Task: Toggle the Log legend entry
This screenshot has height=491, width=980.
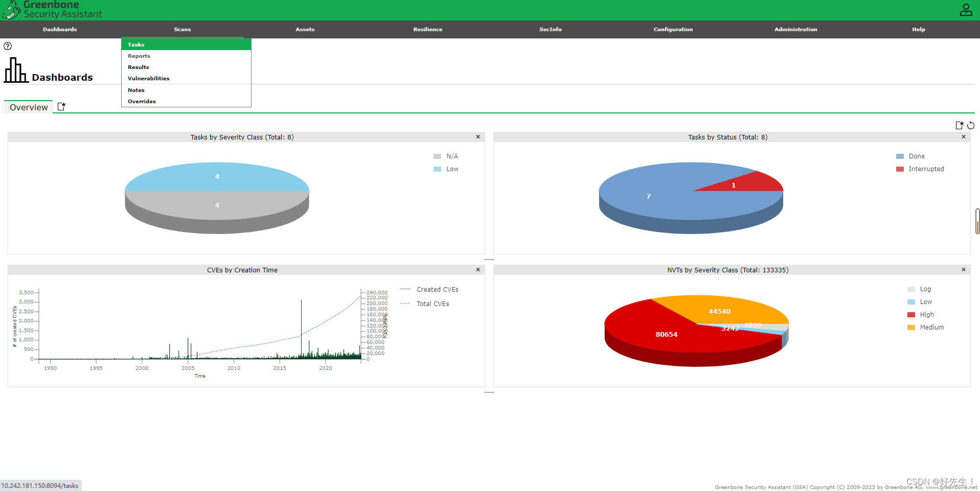Action: pyautogui.click(x=919, y=289)
